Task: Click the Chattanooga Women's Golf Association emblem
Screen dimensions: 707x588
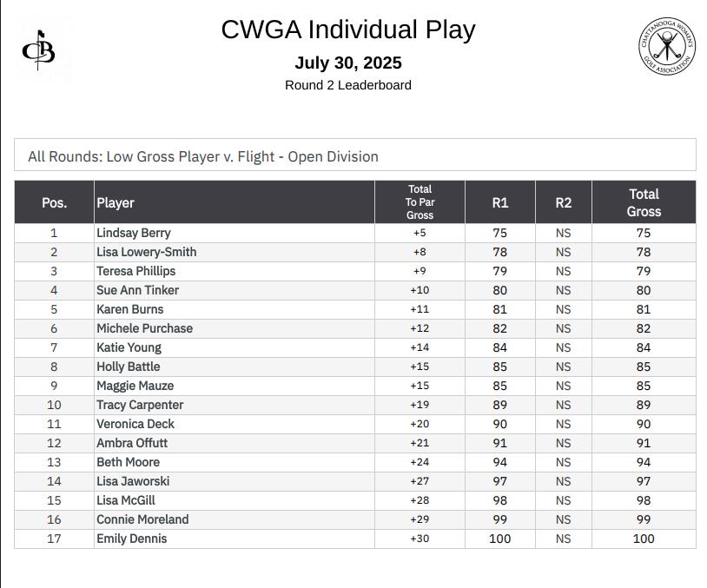Action: [667, 46]
